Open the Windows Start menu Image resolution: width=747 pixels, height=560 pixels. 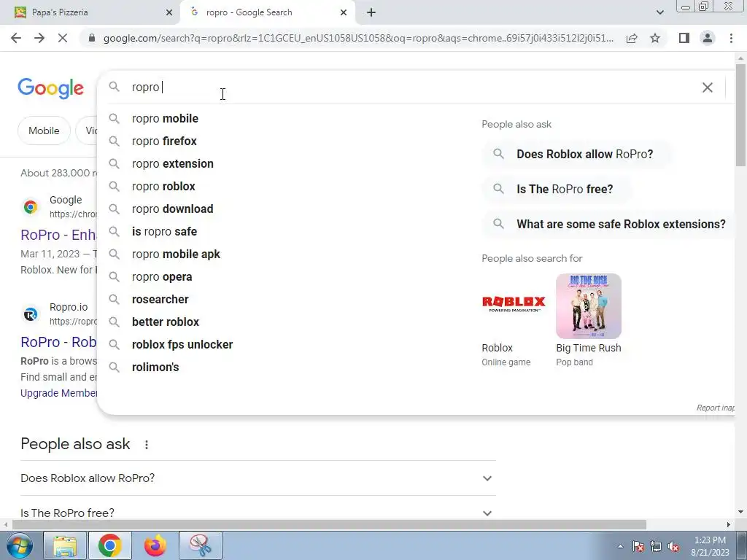(19, 545)
